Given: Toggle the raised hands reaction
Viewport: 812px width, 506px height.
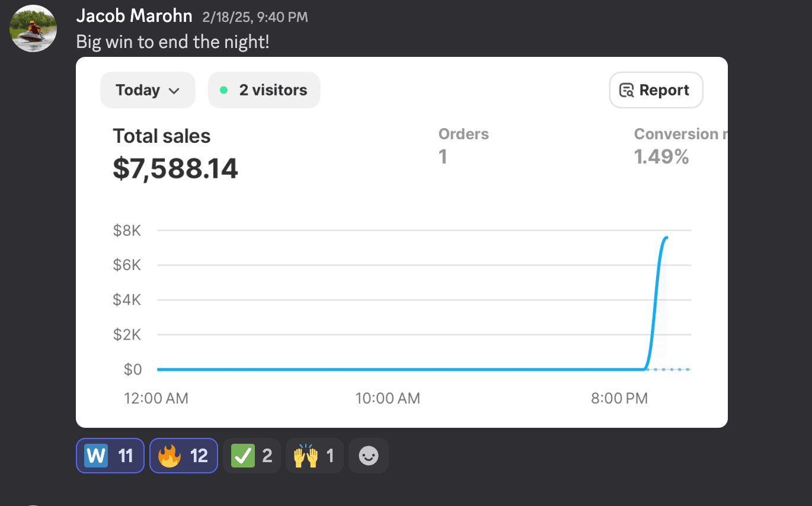Looking at the screenshot, I should pyautogui.click(x=314, y=456).
